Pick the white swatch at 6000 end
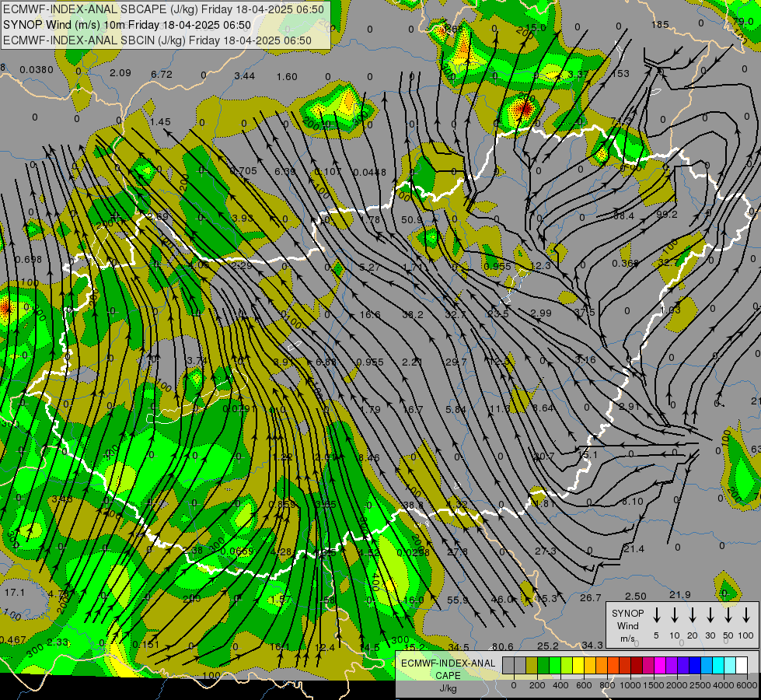The width and height of the screenshot is (761, 700). click(741, 665)
